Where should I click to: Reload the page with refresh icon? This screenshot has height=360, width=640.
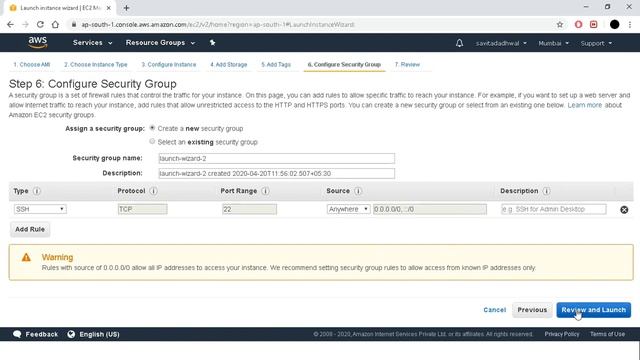40,24
